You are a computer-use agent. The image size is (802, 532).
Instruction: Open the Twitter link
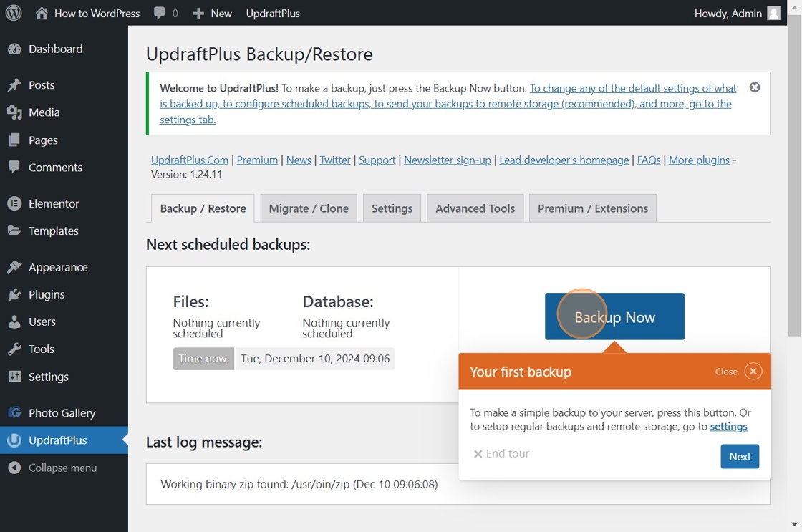click(x=335, y=160)
